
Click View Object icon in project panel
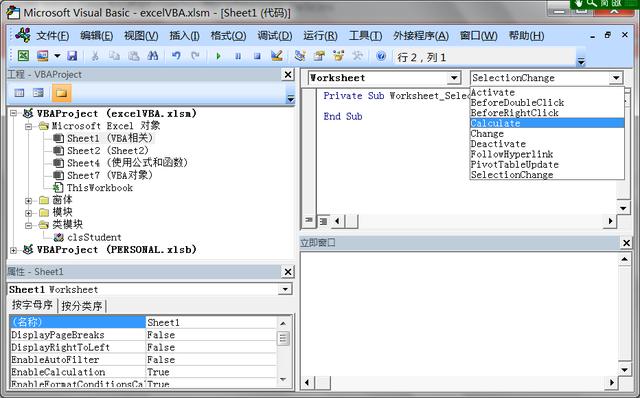pos(38,93)
